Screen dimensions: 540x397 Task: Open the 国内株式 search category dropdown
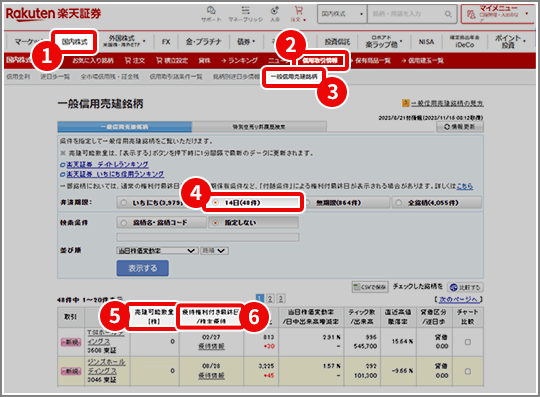point(342,14)
